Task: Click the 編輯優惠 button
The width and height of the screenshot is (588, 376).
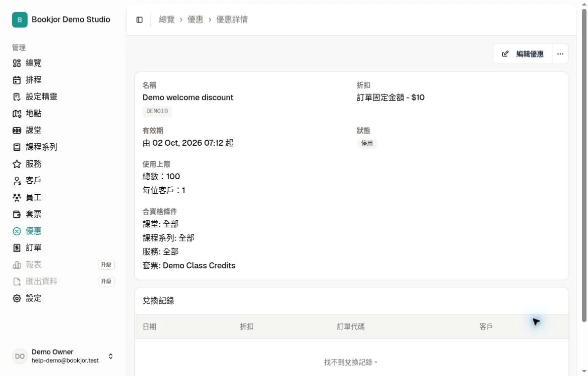Action: coord(522,54)
